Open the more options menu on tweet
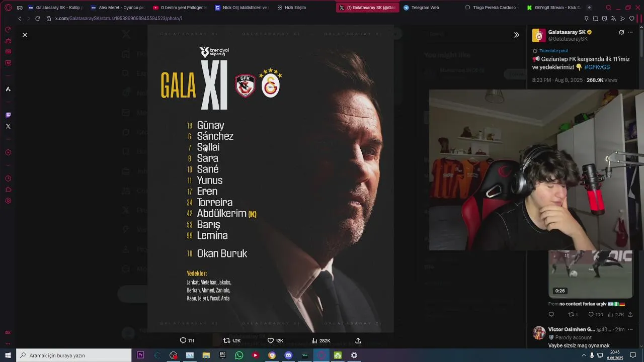This screenshot has height=362, width=644. point(630,32)
